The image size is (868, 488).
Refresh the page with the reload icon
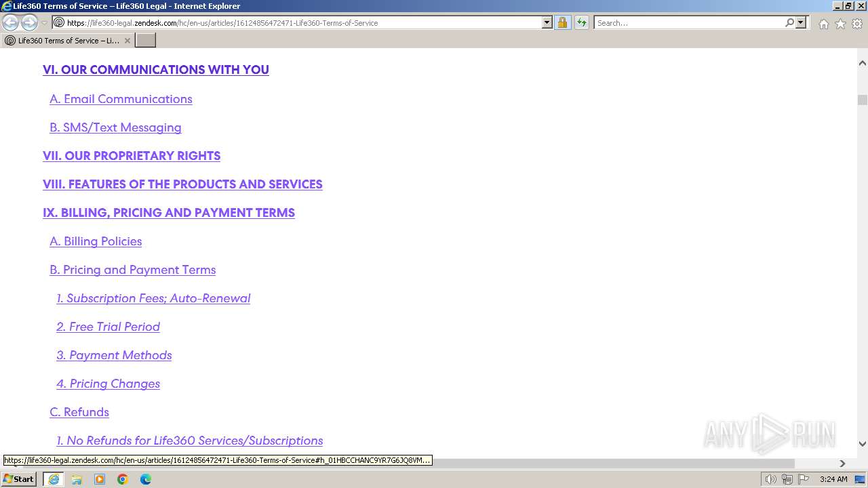point(582,22)
